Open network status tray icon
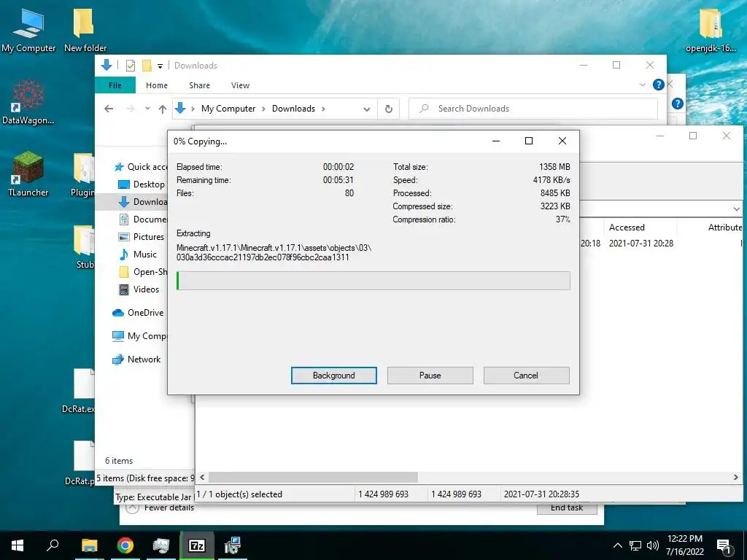 635,545
